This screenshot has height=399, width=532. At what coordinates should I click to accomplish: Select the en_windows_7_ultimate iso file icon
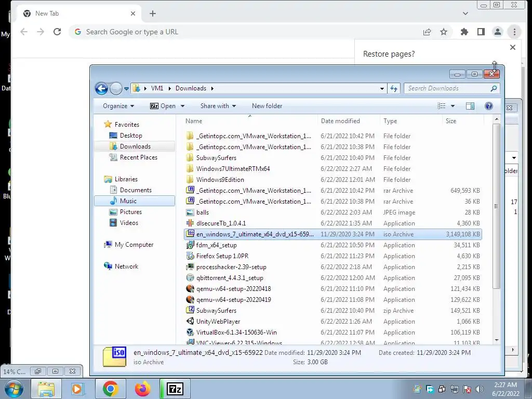[190, 234]
